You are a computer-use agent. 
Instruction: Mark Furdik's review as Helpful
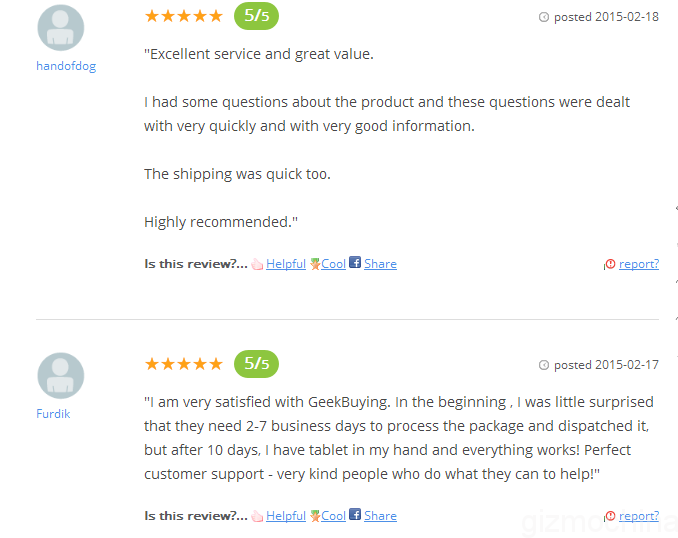[285, 516]
